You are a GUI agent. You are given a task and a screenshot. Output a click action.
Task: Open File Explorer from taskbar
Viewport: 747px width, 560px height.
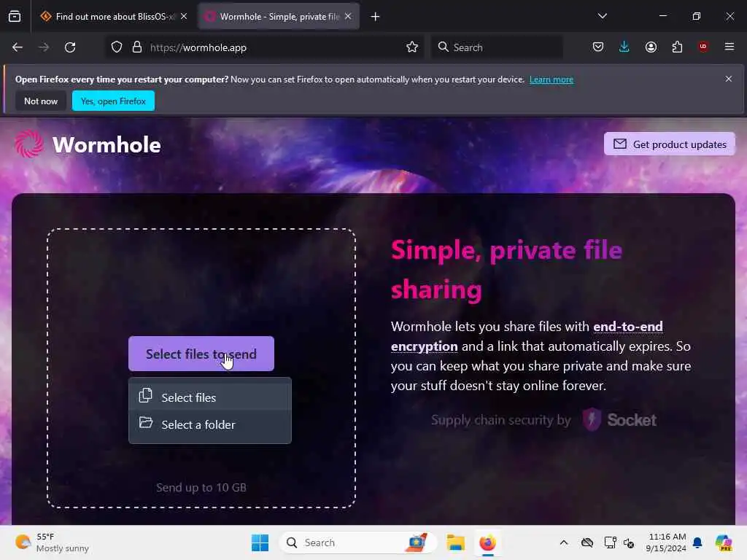pyautogui.click(x=455, y=542)
